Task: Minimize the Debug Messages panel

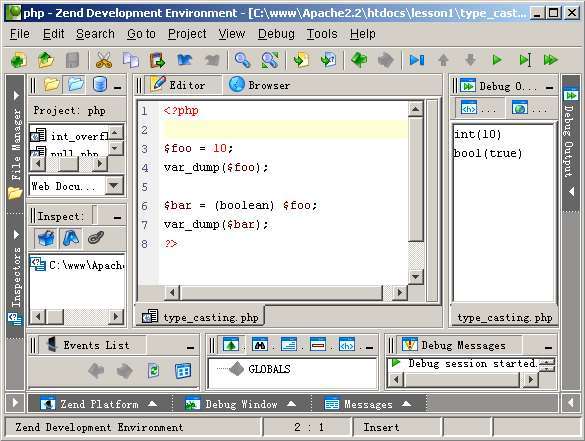Action: (548, 347)
